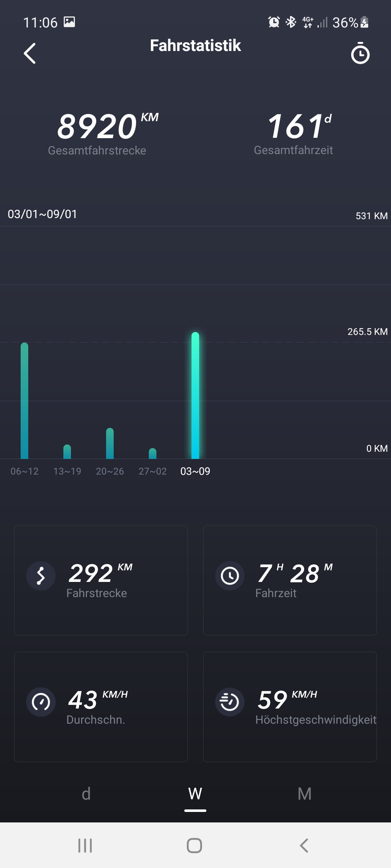Screen dimensions: 391x868
Task: Tap the highlighted 03~09 week bar
Action: [x=195, y=395]
